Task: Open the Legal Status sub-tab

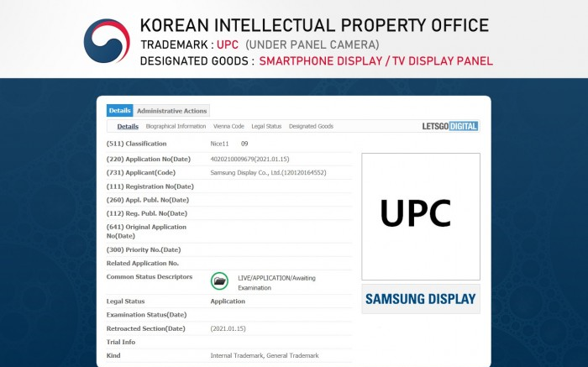Action: coord(266,126)
